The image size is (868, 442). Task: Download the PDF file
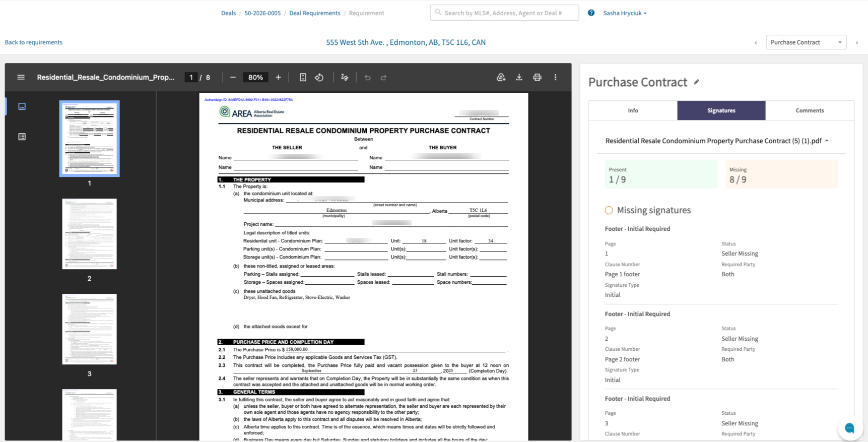[519, 77]
